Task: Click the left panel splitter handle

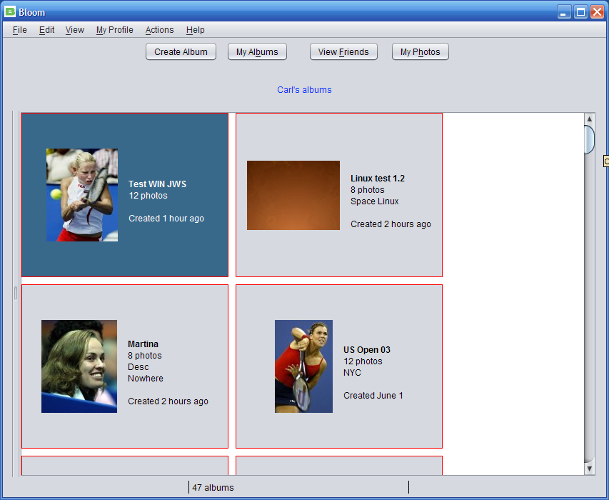Action: coord(15,293)
